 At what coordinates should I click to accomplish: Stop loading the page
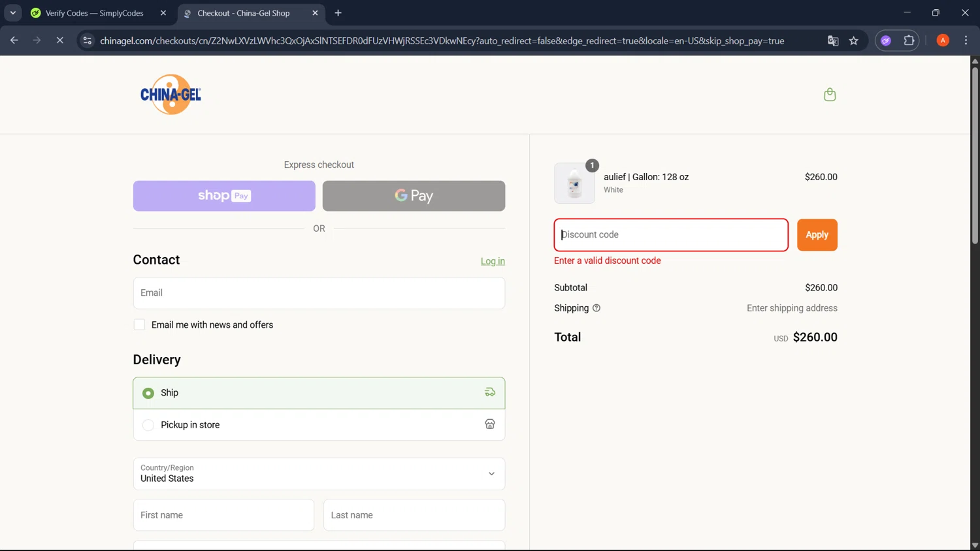(59, 40)
